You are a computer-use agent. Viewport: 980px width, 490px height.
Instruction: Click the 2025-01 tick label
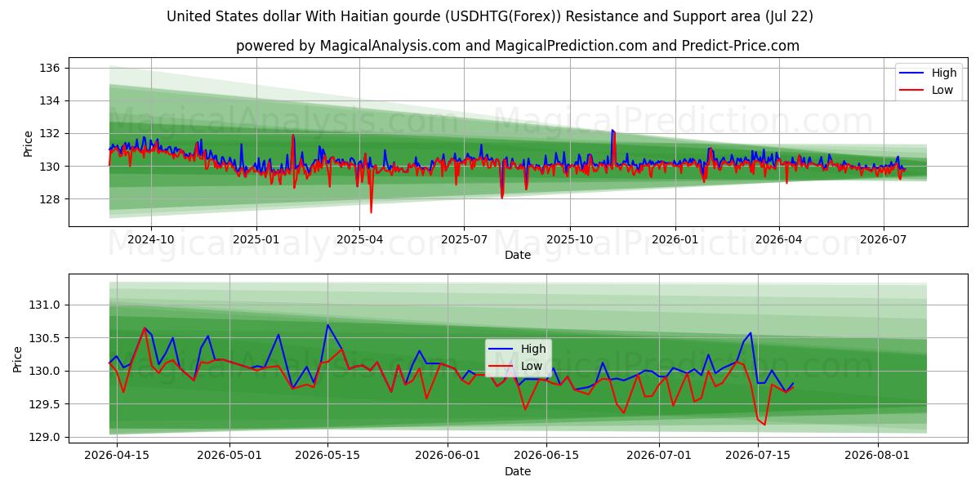(256, 239)
